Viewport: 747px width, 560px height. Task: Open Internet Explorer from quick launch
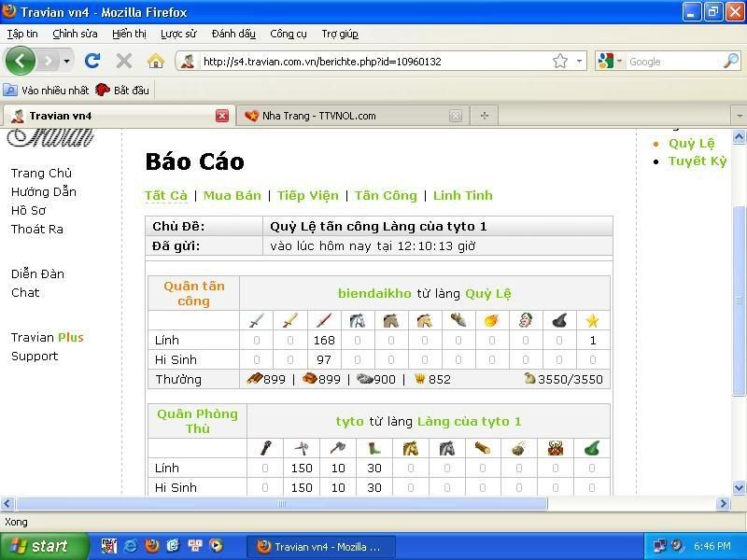coord(130,546)
